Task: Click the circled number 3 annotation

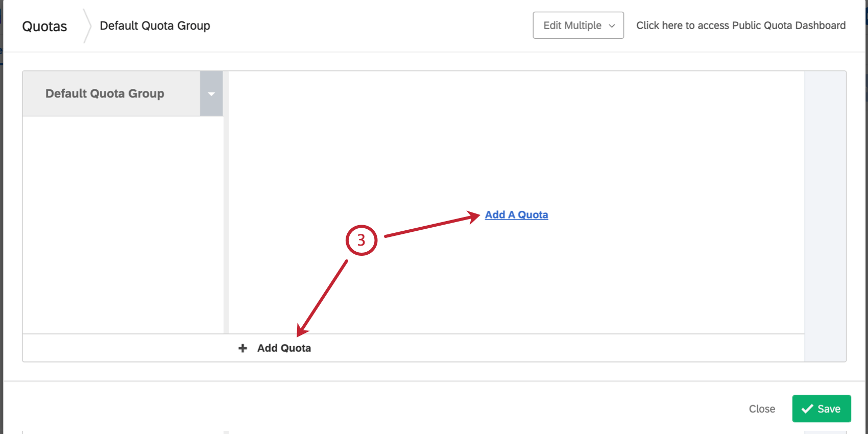Action: point(361,240)
